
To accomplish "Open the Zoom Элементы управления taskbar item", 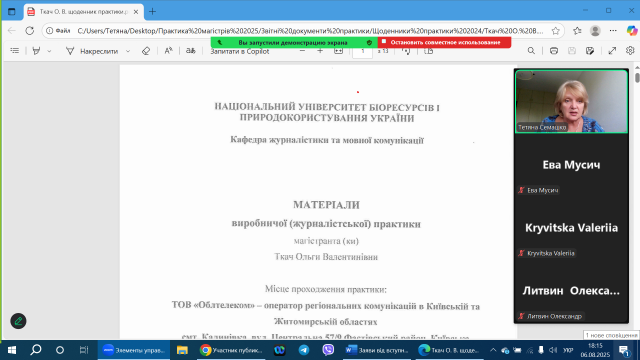I will point(134,350).
